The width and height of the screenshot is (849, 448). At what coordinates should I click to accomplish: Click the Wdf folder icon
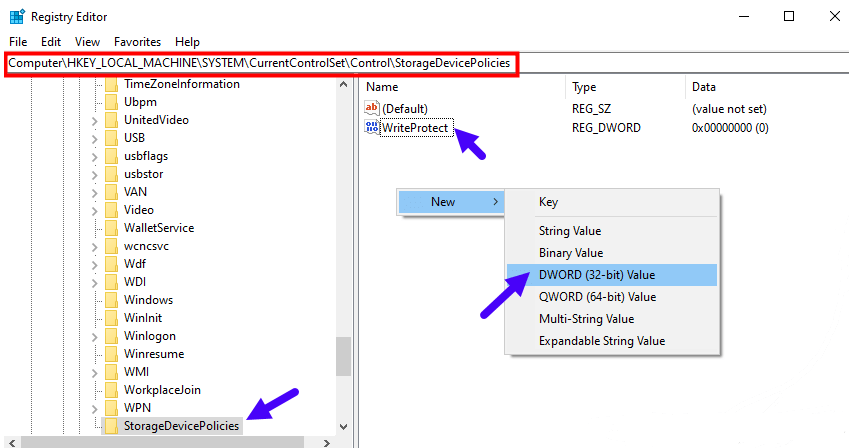click(111, 264)
